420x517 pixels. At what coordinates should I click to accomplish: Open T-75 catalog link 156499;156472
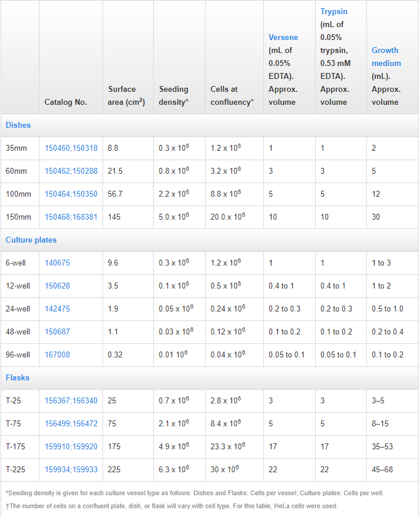click(x=71, y=424)
